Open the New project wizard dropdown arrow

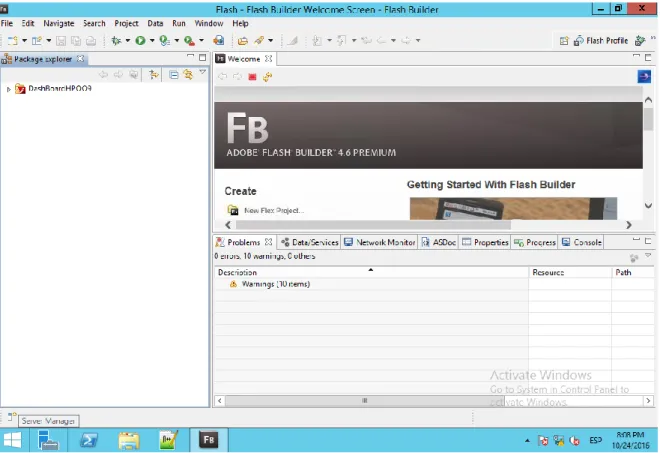49,40
